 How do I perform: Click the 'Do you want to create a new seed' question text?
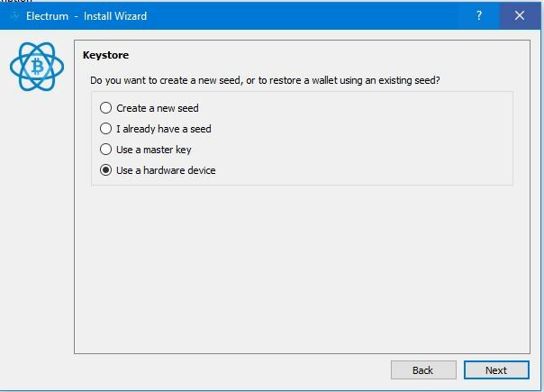pos(265,80)
